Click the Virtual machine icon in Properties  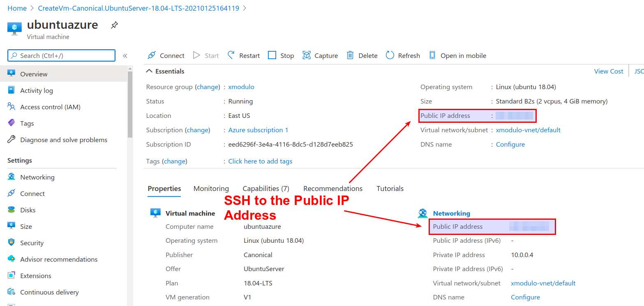pos(155,213)
